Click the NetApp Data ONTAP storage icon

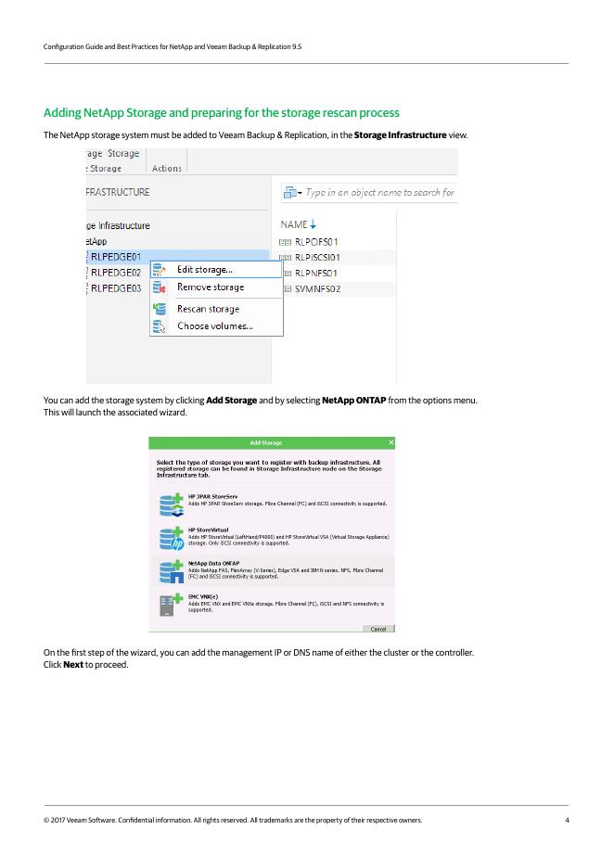tap(171, 571)
